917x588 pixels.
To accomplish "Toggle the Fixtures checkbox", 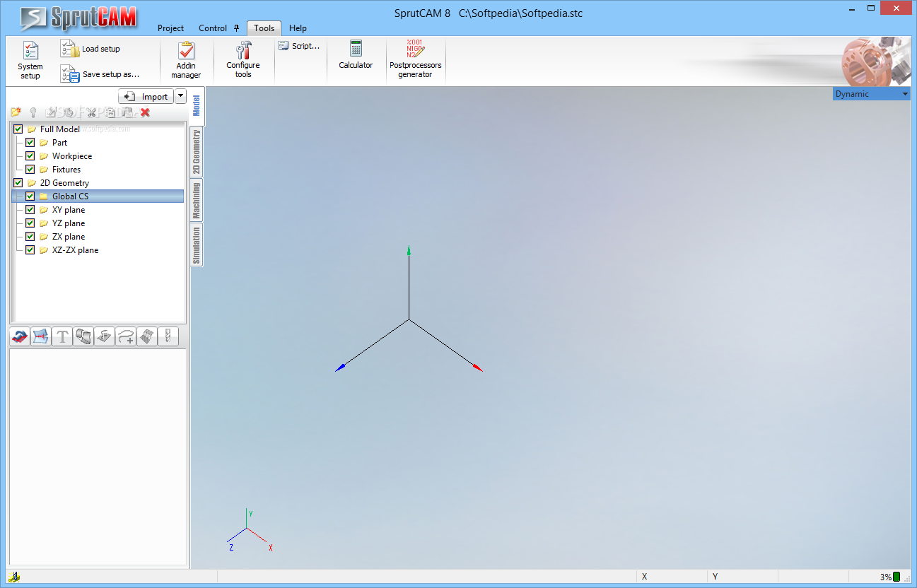I will (30, 170).
